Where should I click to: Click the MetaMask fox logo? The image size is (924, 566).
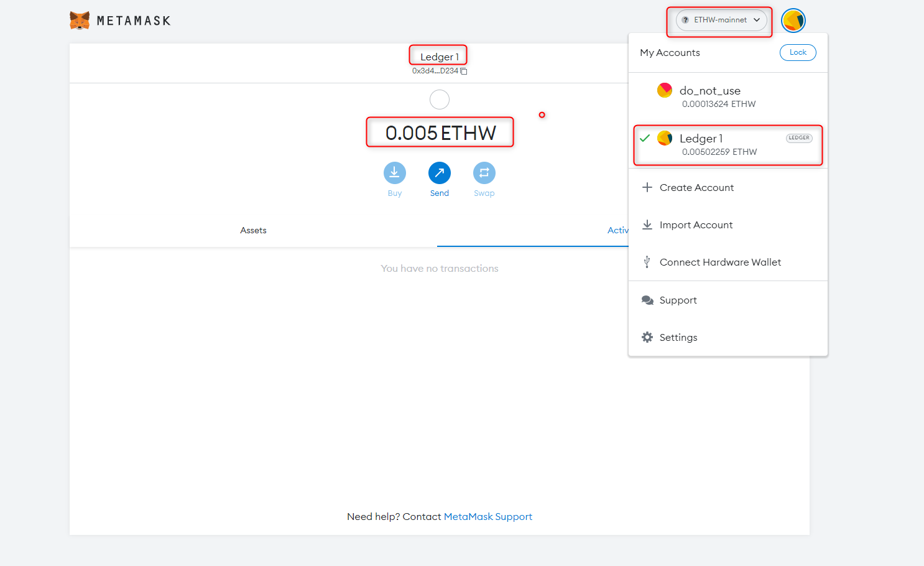tap(80, 21)
